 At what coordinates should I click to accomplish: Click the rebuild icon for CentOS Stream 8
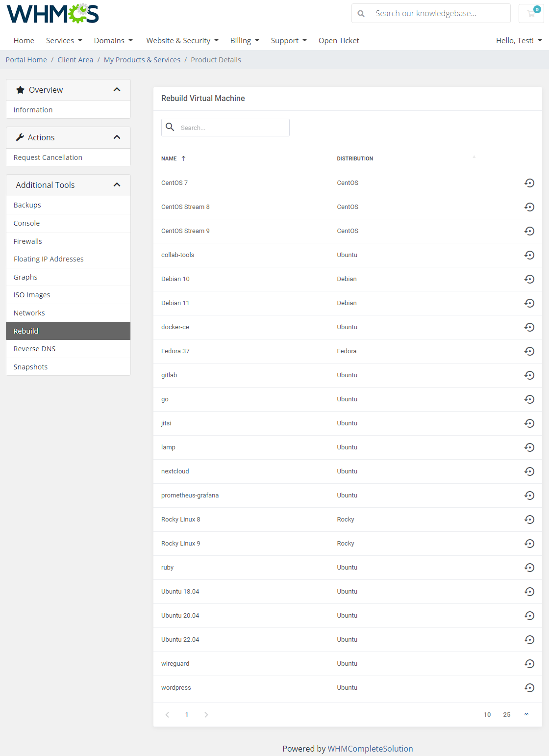pos(529,207)
